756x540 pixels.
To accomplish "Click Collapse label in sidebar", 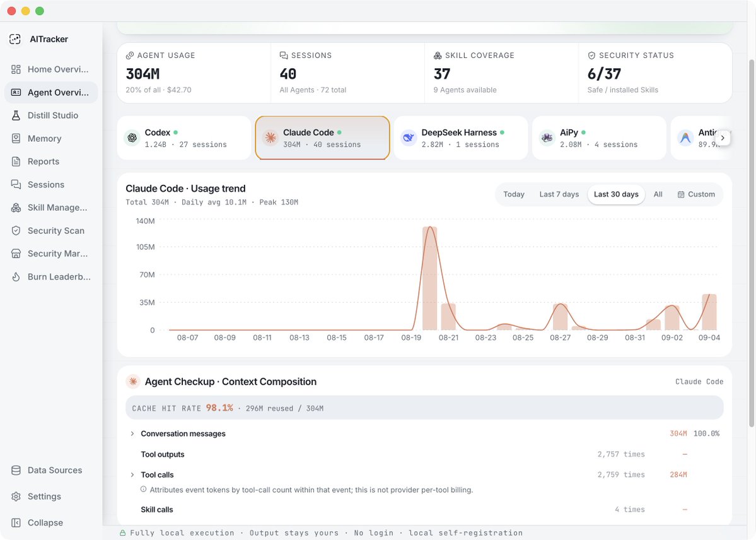I will 45,522.
